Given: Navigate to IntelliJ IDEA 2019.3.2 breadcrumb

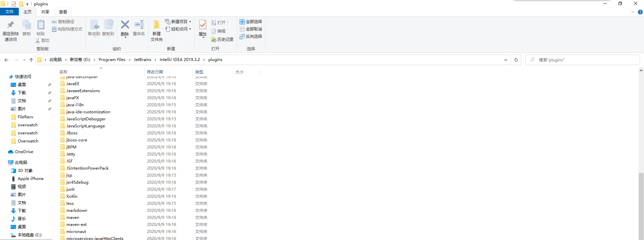Looking at the screenshot, I should [180, 60].
